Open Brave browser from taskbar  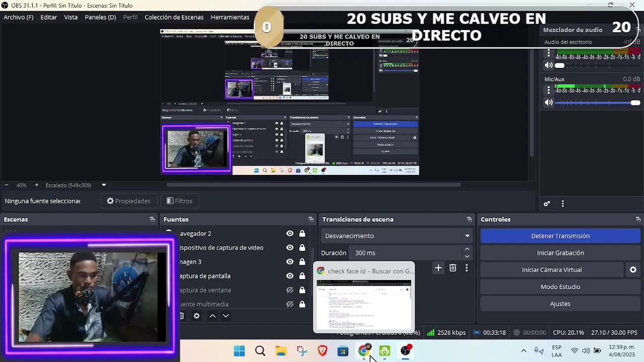click(323, 351)
